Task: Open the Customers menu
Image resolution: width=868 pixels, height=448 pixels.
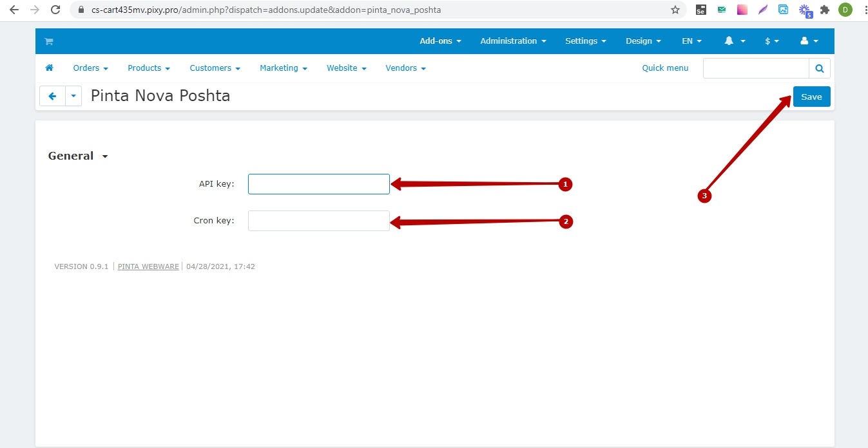Action: (215, 68)
